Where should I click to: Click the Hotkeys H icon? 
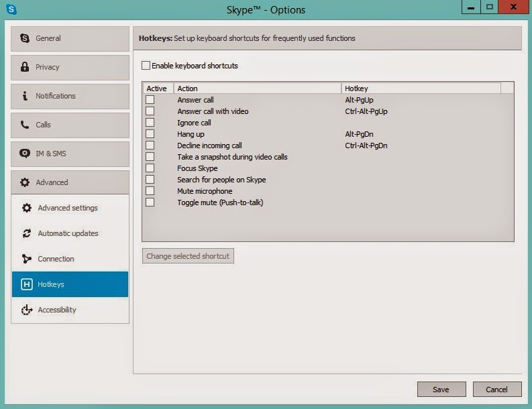tap(26, 284)
